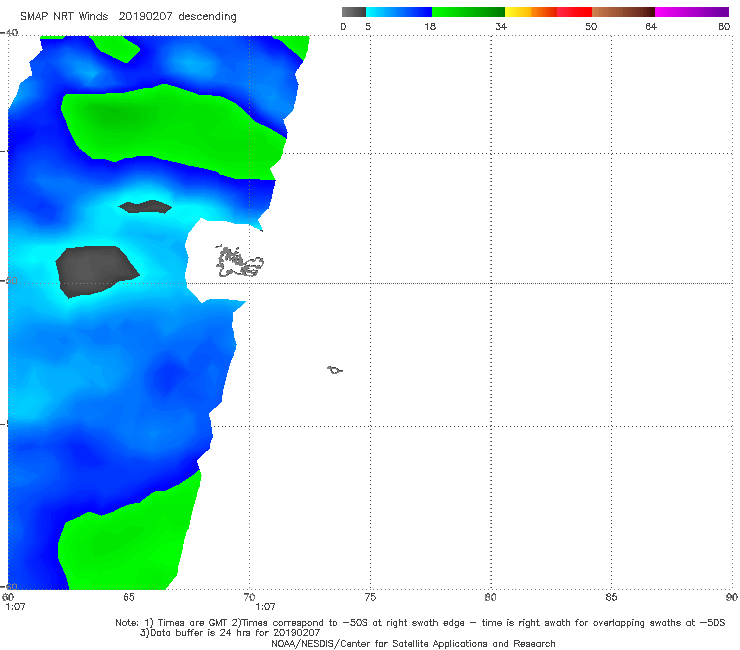Click the brown 50-64 segment of the color bar

coord(623,12)
